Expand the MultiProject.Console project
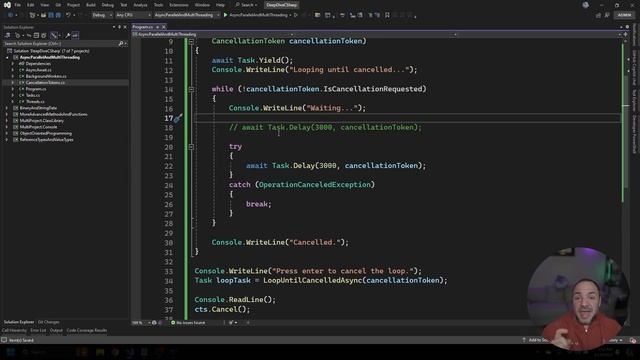This screenshot has width=640, height=360. [x=7, y=127]
